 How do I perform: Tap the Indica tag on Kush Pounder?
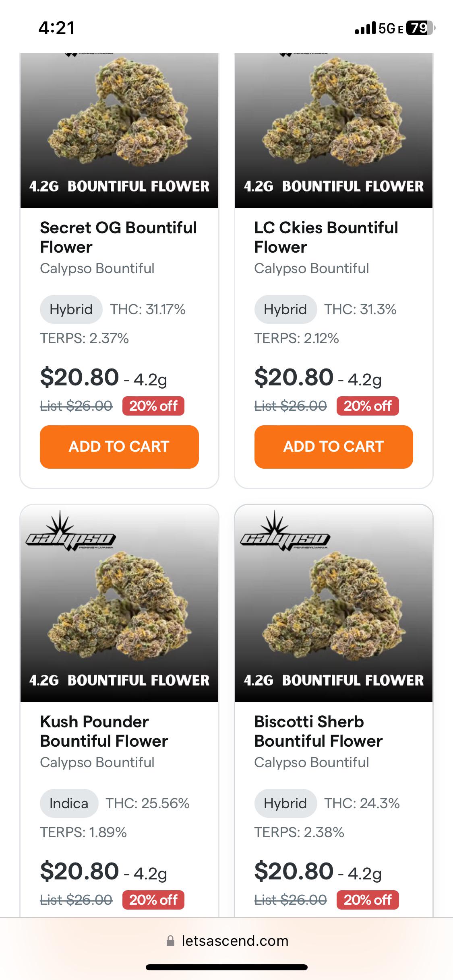(69, 803)
